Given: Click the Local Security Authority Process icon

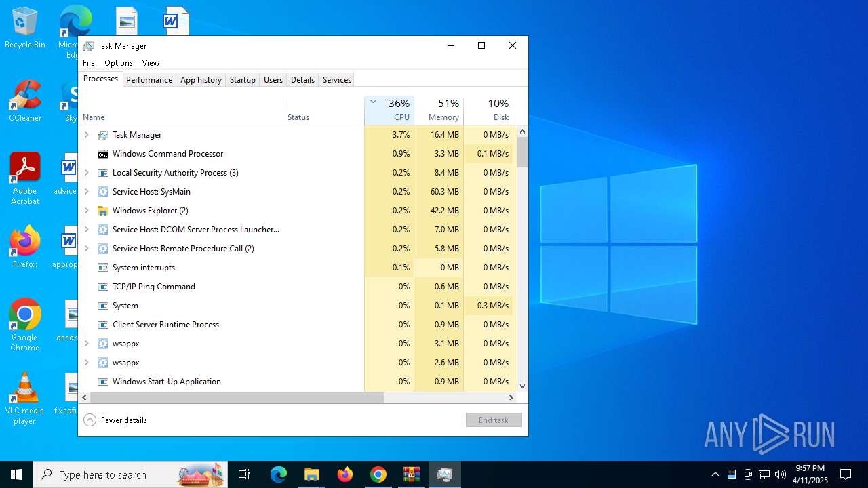Looking at the screenshot, I should [103, 173].
